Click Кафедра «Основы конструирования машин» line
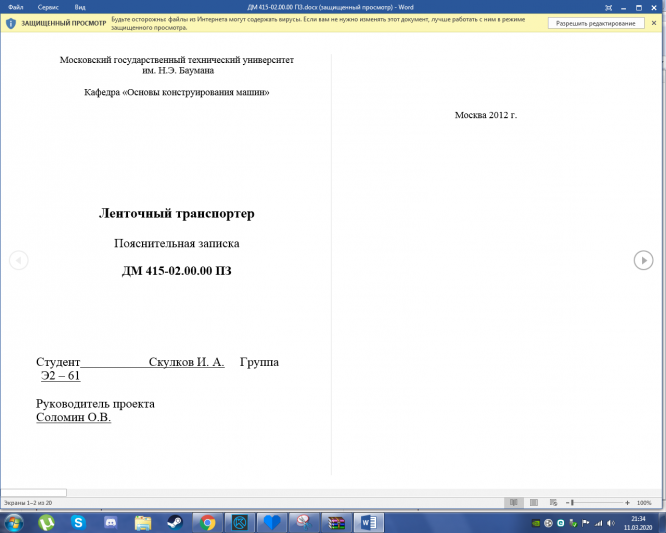 point(177,92)
